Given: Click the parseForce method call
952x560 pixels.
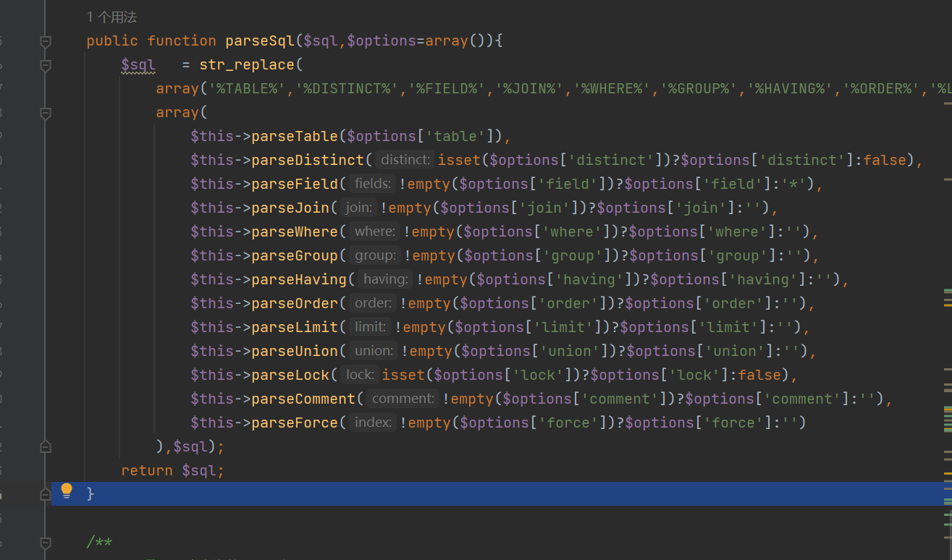Looking at the screenshot, I should tap(295, 423).
